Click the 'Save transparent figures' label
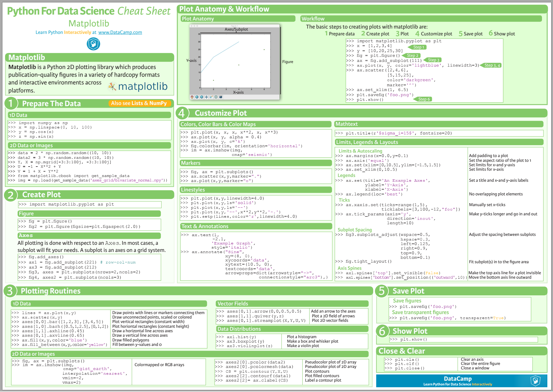The image size is (553, 392). (x=420, y=312)
